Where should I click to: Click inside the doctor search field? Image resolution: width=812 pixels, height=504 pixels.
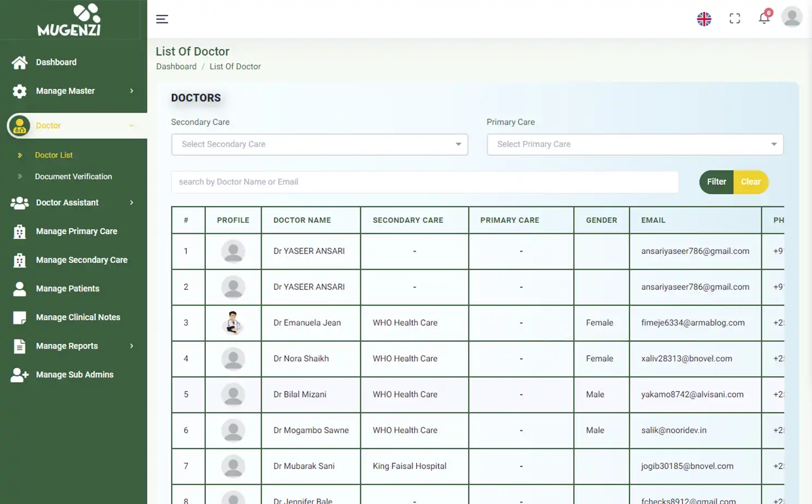point(425,182)
